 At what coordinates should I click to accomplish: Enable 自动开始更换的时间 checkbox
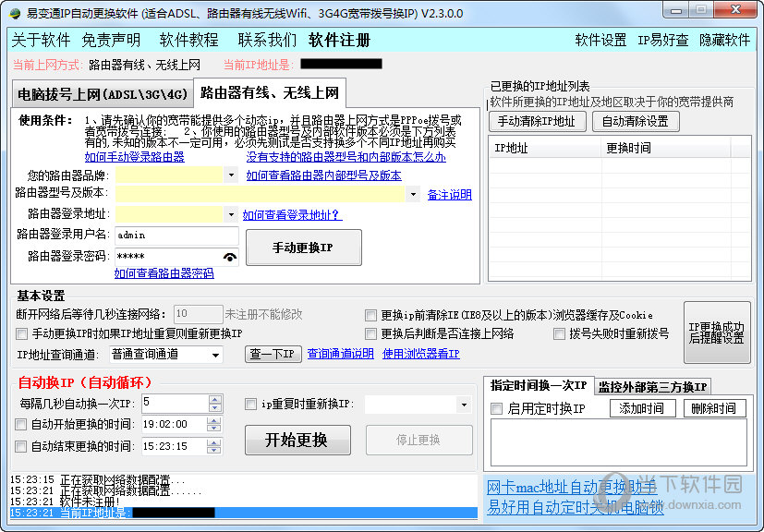(21, 424)
